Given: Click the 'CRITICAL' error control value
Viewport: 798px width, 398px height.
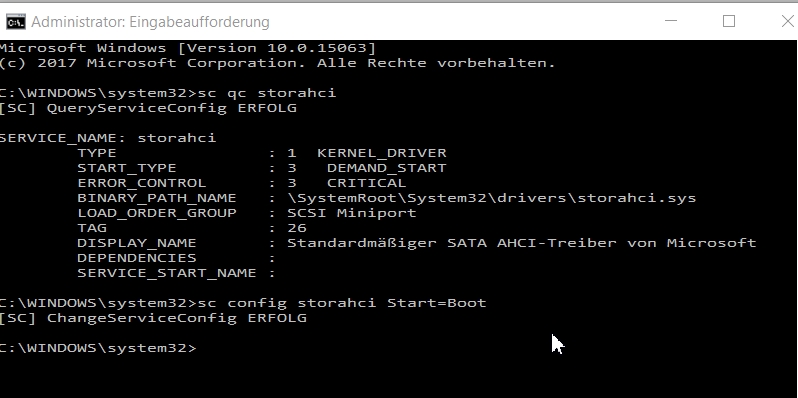Looking at the screenshot, I should [366, 183].
